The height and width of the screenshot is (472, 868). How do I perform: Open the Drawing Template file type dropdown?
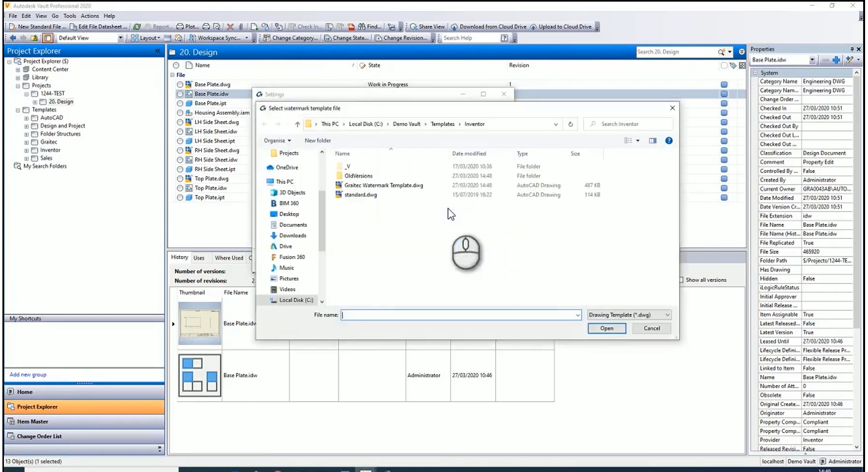(629, 315)
